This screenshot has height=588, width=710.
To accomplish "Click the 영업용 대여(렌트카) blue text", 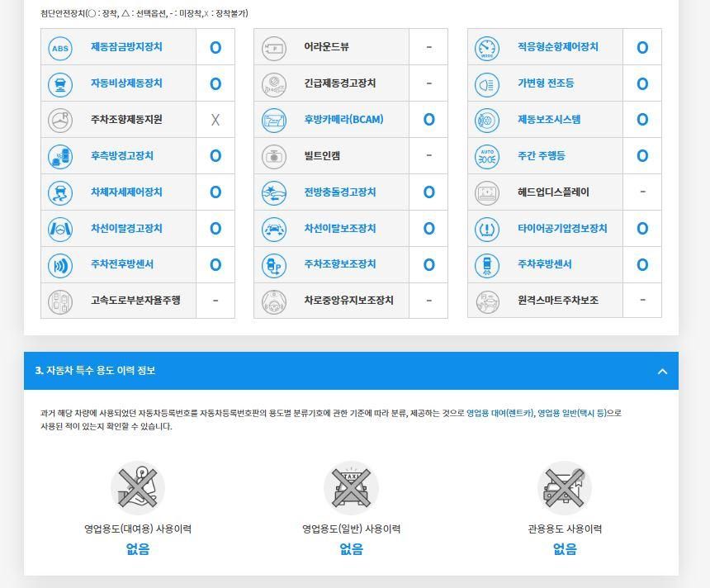I will (500, 413).
